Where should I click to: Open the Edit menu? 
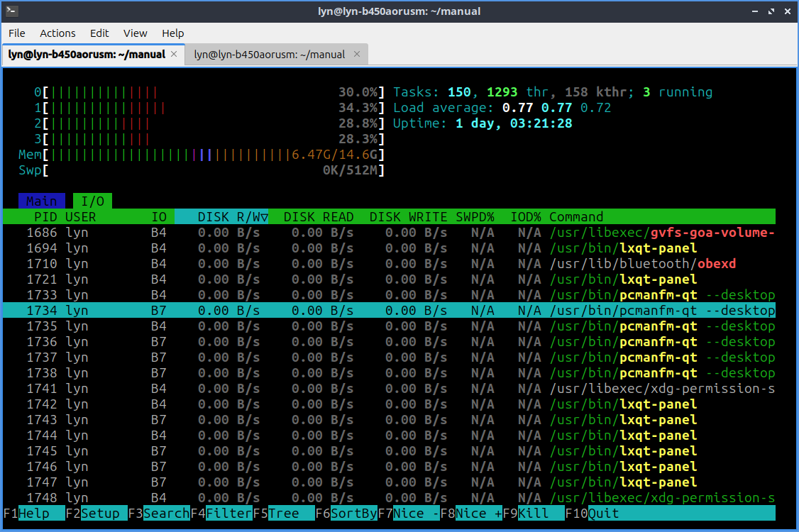99,33
